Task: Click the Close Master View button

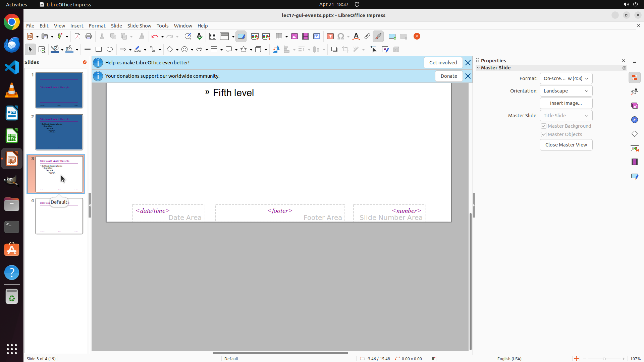Action: pyautogui.click(x=566, y=145)
